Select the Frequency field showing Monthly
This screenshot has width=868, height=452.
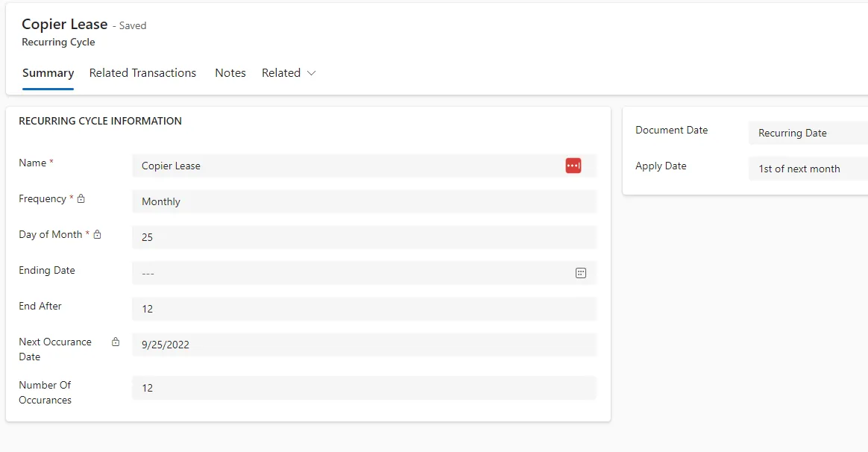click(x=364, y=201)
